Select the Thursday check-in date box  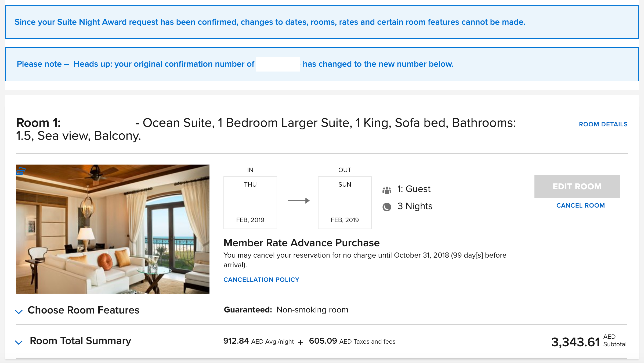(250, 203)
